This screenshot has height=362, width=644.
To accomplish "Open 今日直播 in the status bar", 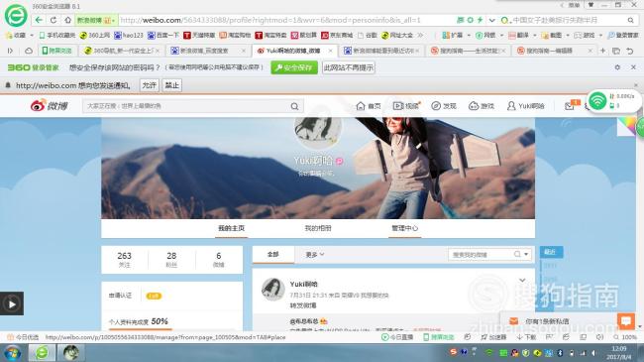I will click(397, 337).
